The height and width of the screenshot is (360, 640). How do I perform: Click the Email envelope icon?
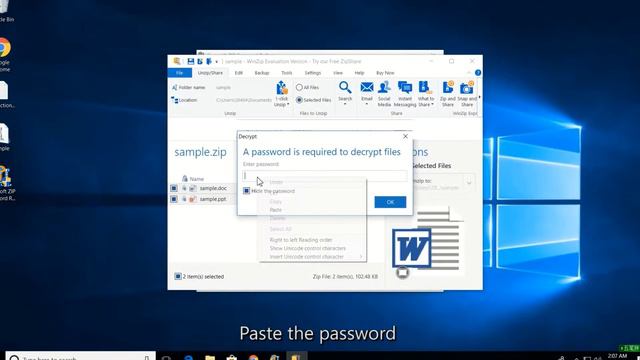click(367, 87)
